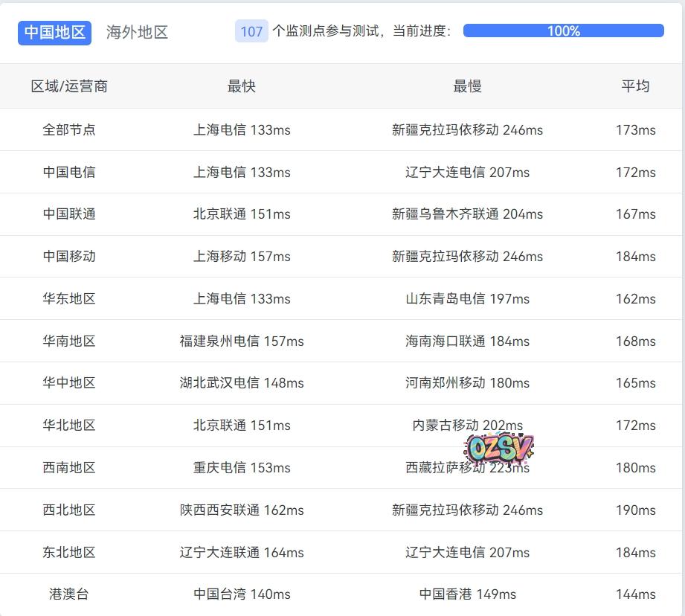Viewport: 685px width, 616px height.
Task: Select the 全部节点 row
Action: 69,129
